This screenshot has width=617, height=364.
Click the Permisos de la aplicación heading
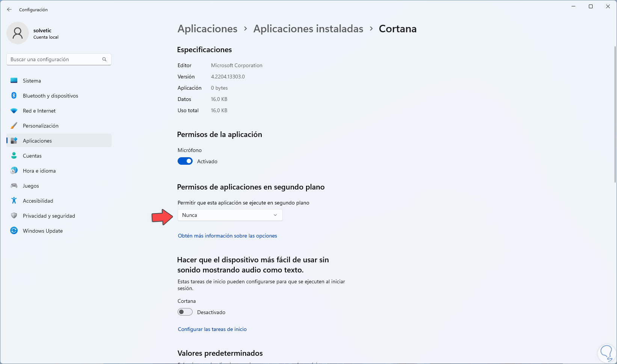pyautogui.click(x=220, y=134)
